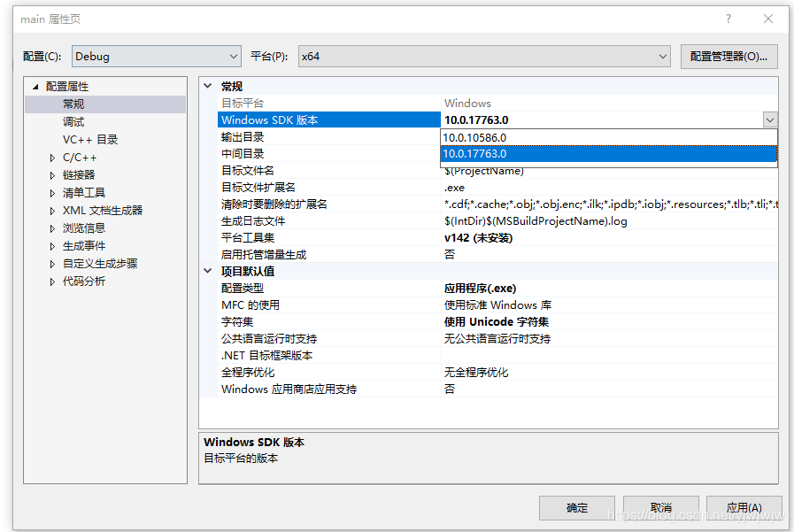Select the 生成日志文件 property row
Screen dimensions: 794x532
point(497,221)
